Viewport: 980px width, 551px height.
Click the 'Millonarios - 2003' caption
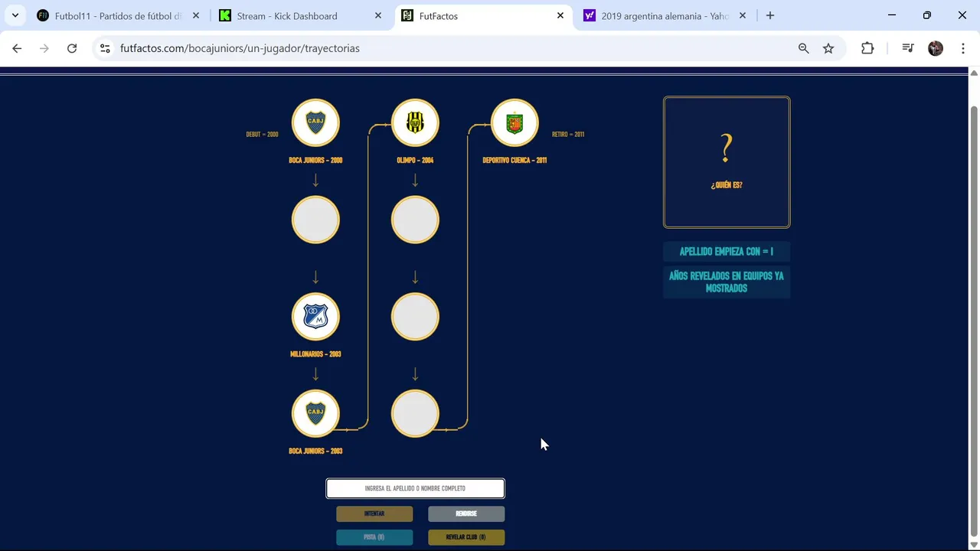point(315,354)
